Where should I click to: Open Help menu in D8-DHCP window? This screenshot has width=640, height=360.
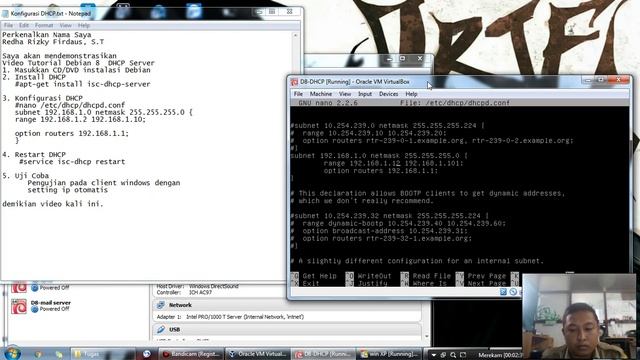(x=411, y=94)
